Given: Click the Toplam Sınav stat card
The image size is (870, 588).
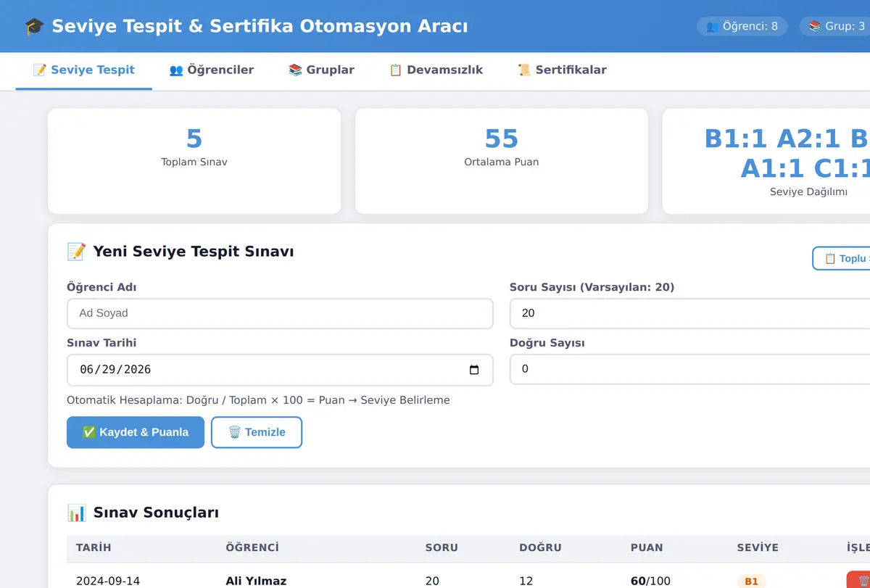Looking at the screenshot, I should point(194,161).
